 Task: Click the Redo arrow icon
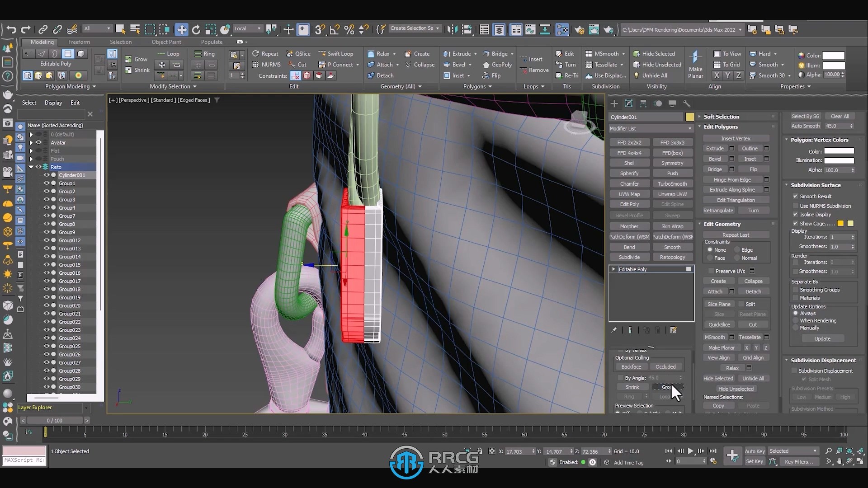pyautogui.click(x=26, y=29)
